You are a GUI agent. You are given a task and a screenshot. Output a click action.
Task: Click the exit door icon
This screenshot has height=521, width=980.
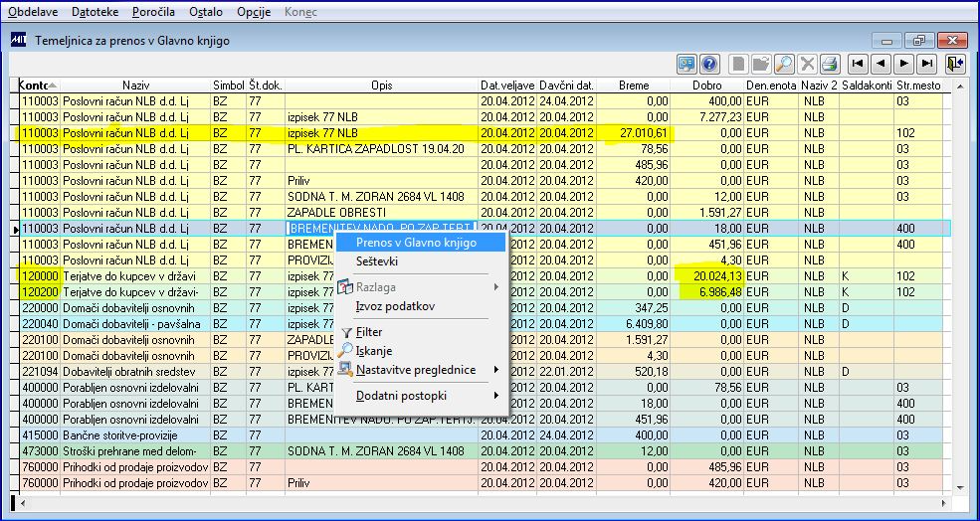coord(955,64)
